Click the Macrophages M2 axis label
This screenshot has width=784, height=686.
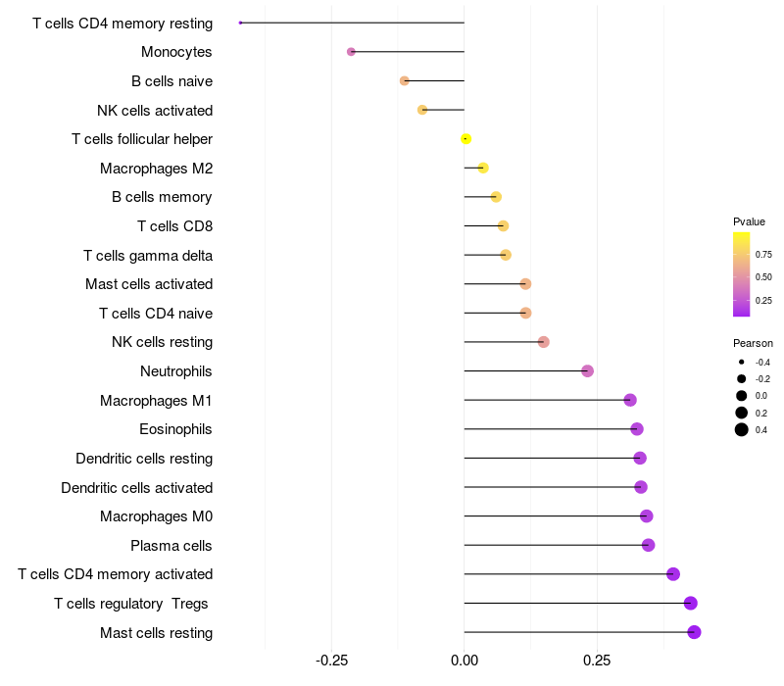(156, 169)
